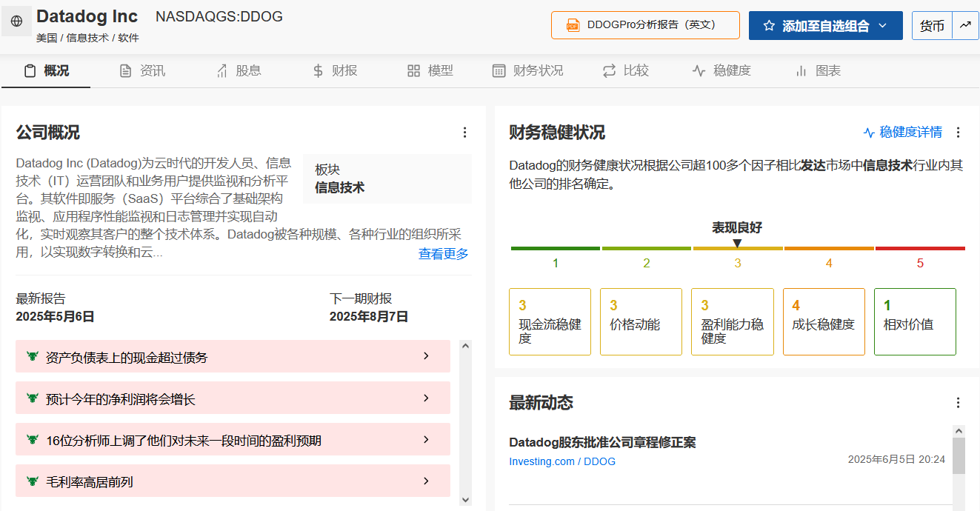Image resolution: width=980 pixels, height=511 pixels.
Task: Click swap arrows icon on 比较 tab
Action: tap(609, 71)
